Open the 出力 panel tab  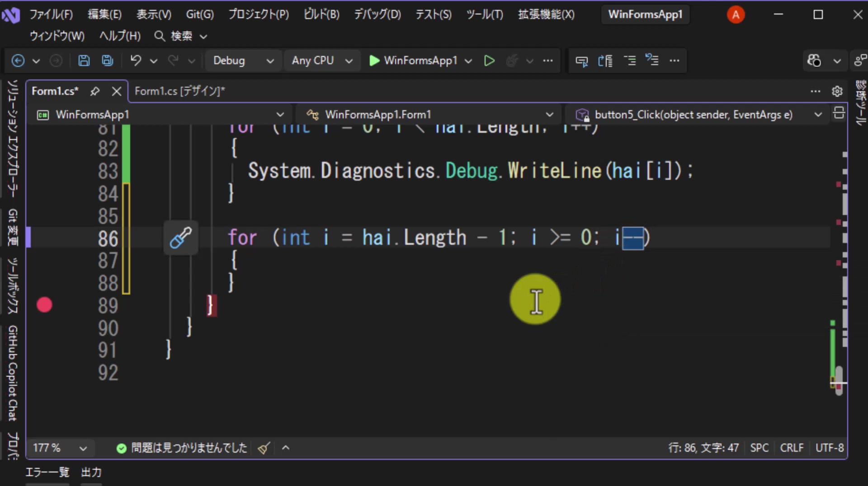(91, 472)
